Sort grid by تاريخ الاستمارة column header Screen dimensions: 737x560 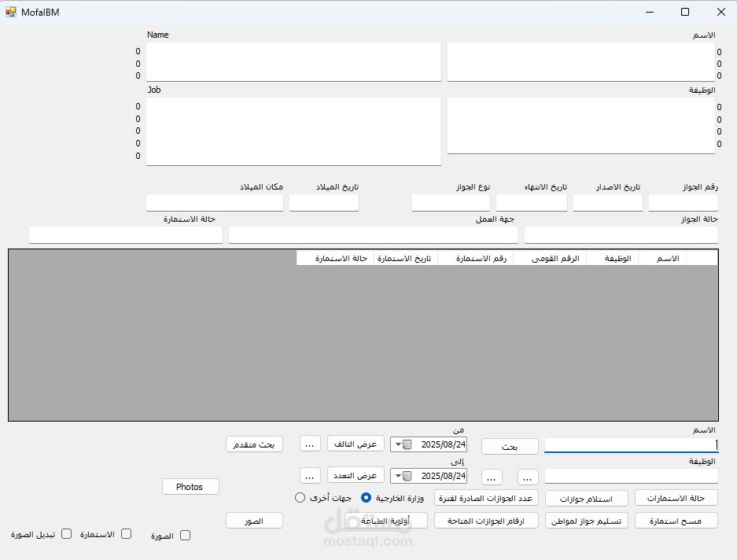coord(406,258)
